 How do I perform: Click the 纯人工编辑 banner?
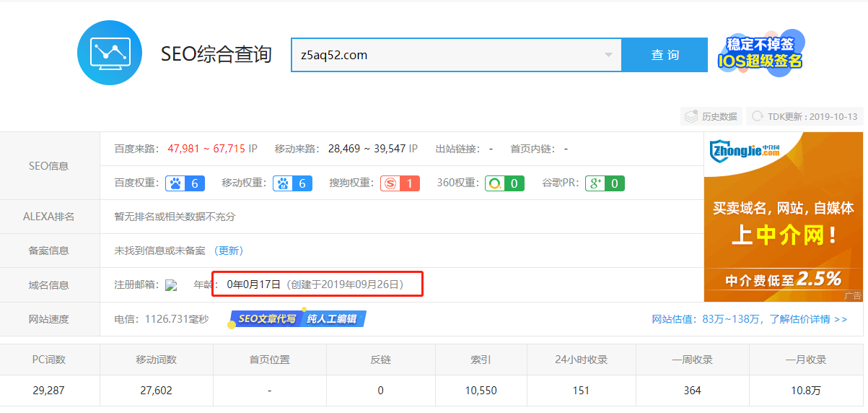[333, 318]
